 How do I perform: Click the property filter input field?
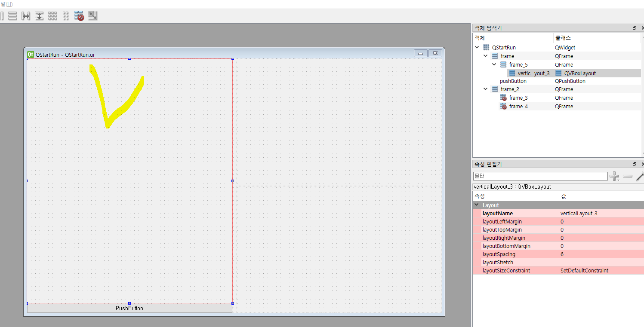coord(540,176)
